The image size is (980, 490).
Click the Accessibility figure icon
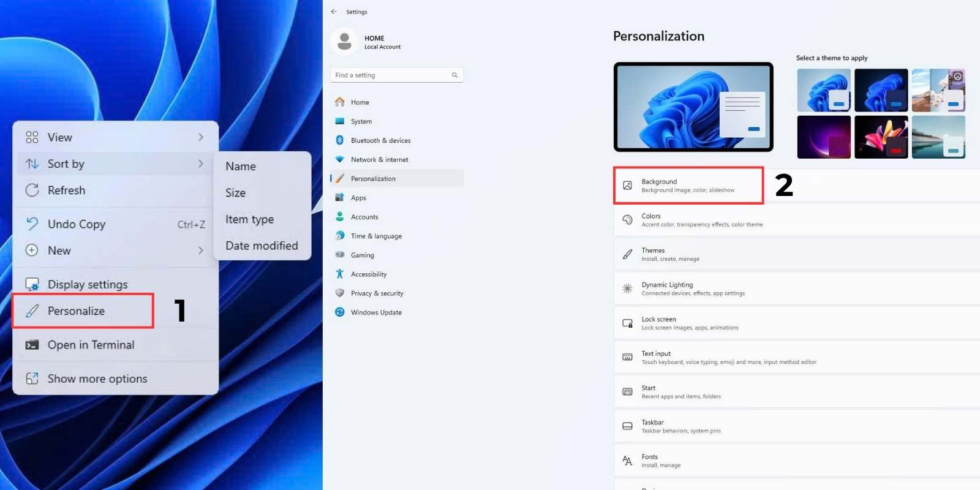coord(339,274)
